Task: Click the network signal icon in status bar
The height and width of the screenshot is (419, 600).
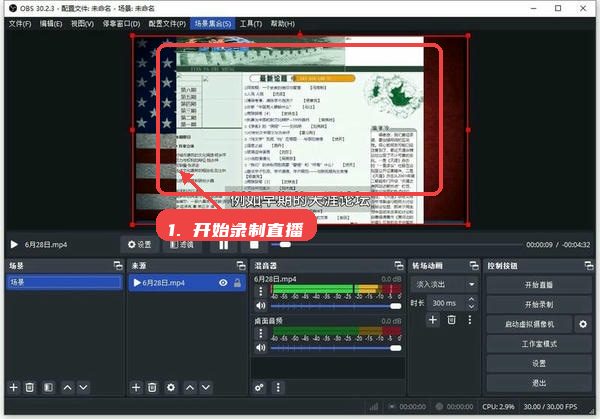Action: click(374, 406)
